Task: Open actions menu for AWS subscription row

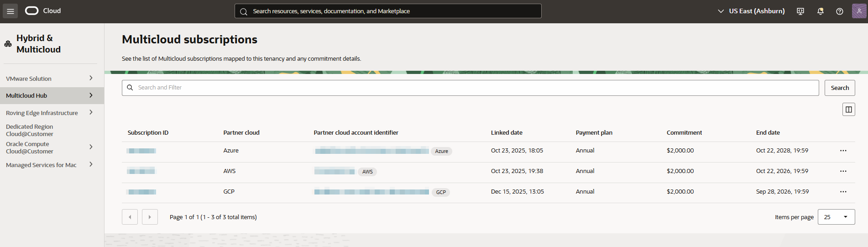Action: (843, 171)
